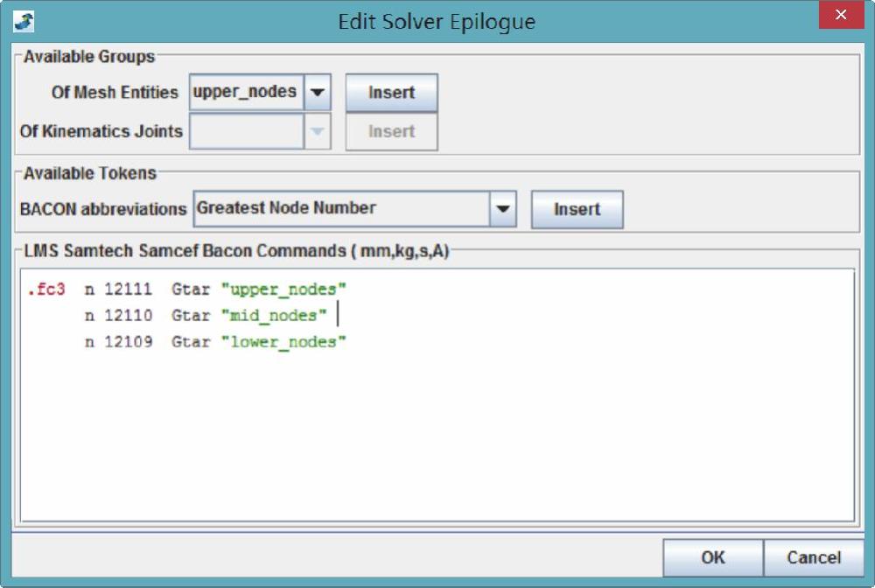Screen dimensions: 875x588
Task: Open the BACON abbreviations dropdown arrow
Action: coord(502,209)
